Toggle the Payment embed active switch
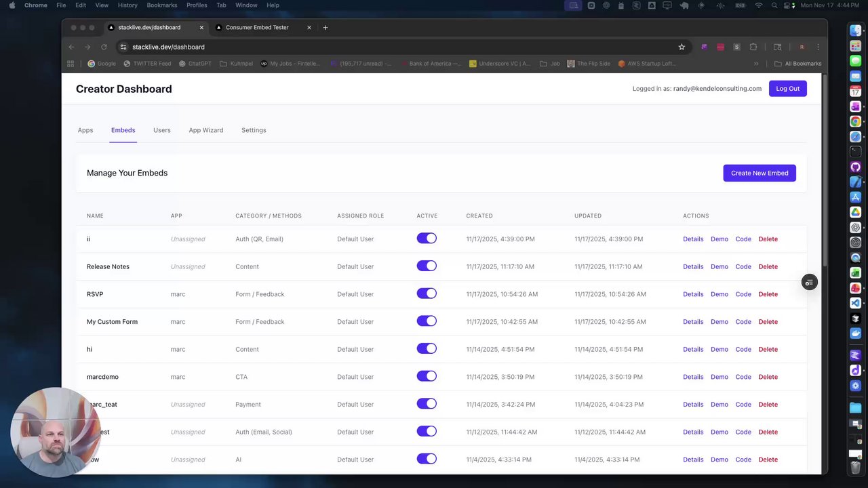The width and height of the screenshot is (868, 488). (427, 403)
